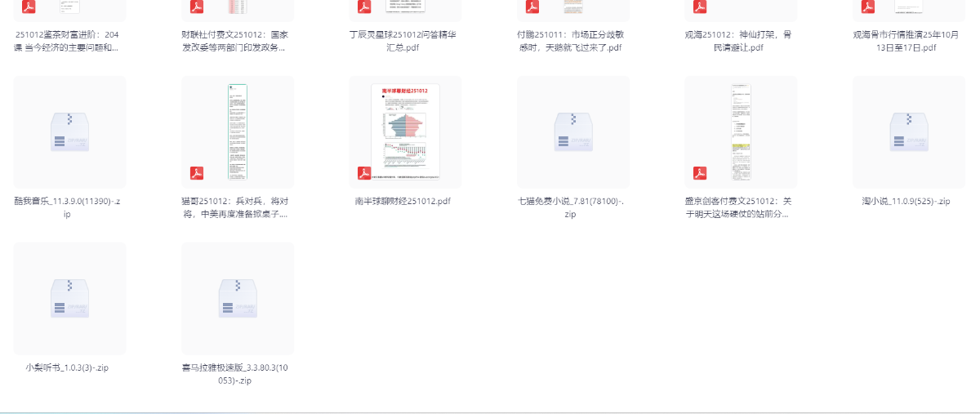Click the PDF badge on 盛京剑客付费文 file
This screenshot has height=414, width=980.
[x=700, y=172]
